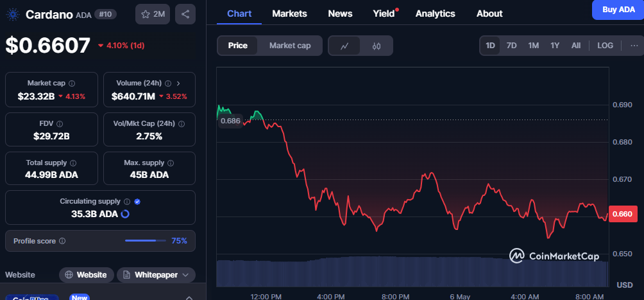Open the Yield tab

click(x=384, y=13)
